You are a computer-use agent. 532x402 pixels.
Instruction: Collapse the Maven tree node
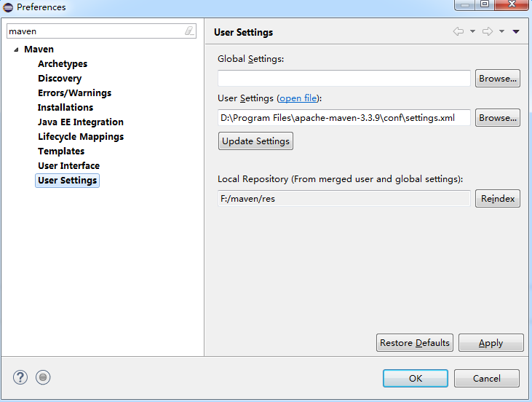[16, 50]
